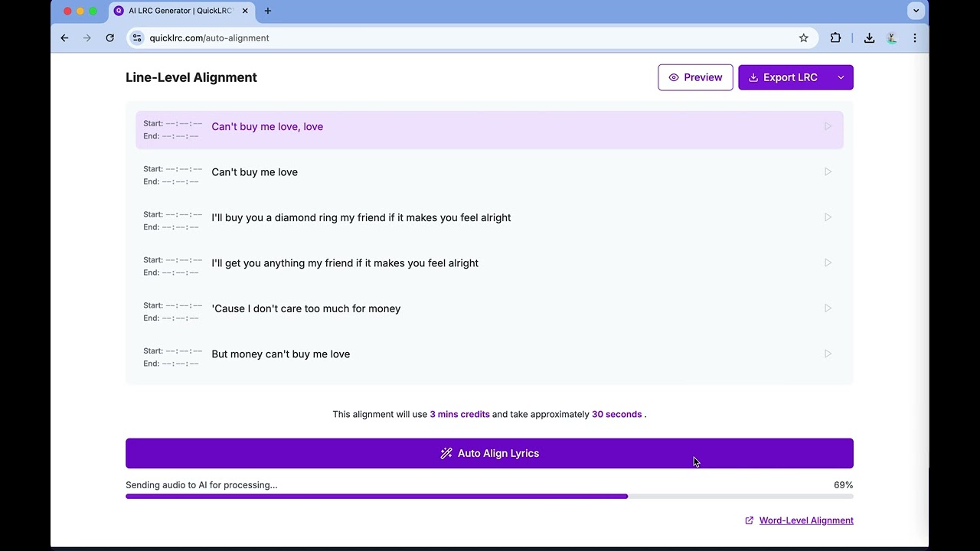This screenshot has height=551, width=980.
Task: View site information icon in address bar
Action: click(136, 37)
